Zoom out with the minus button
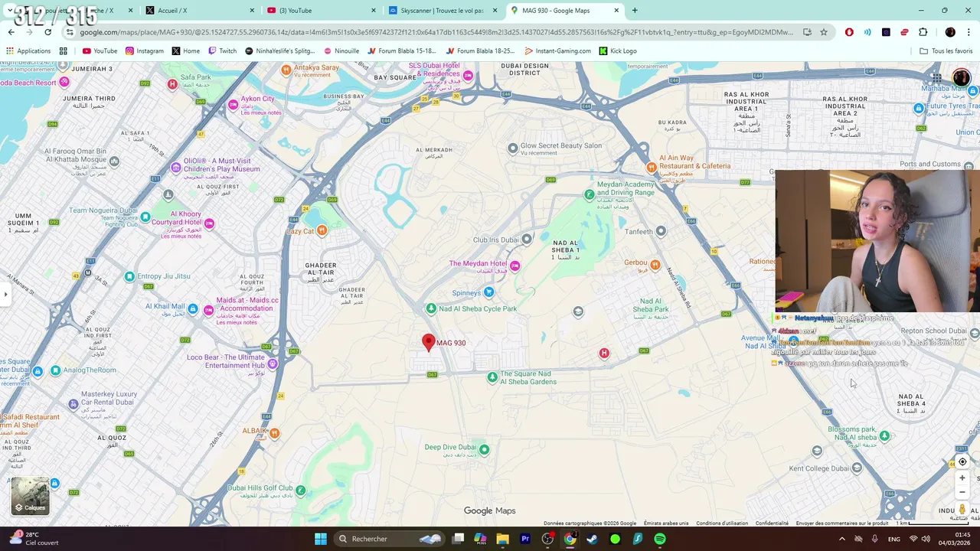Screen dimensions: 980x551 click(962, 492)
